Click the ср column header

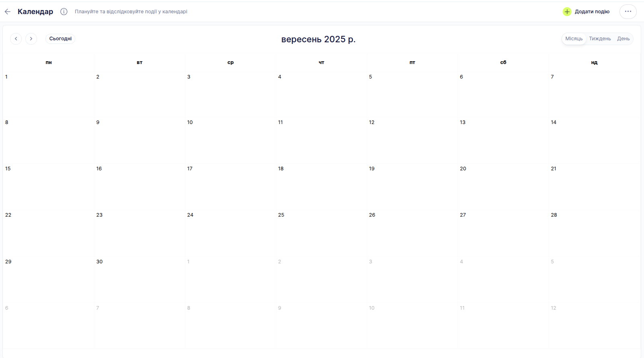[x=230, y=62]
